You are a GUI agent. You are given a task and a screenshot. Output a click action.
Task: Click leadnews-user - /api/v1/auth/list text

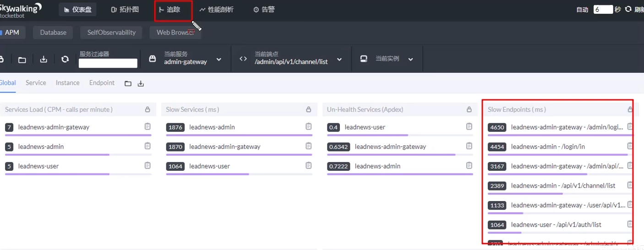point(557,225)
